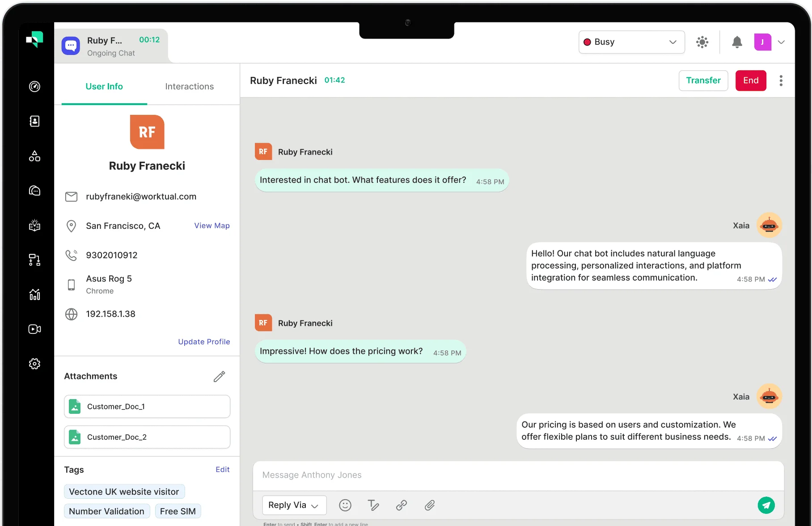812x526 pixels.
Task: Click the Worktual logo in sidebar
Action: pyautogui.click(x=34, y=39)
